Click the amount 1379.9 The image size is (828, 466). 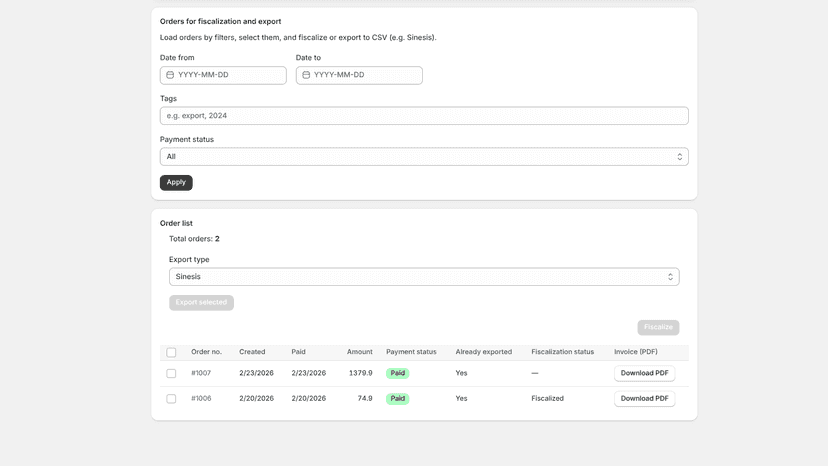(361, 373)
